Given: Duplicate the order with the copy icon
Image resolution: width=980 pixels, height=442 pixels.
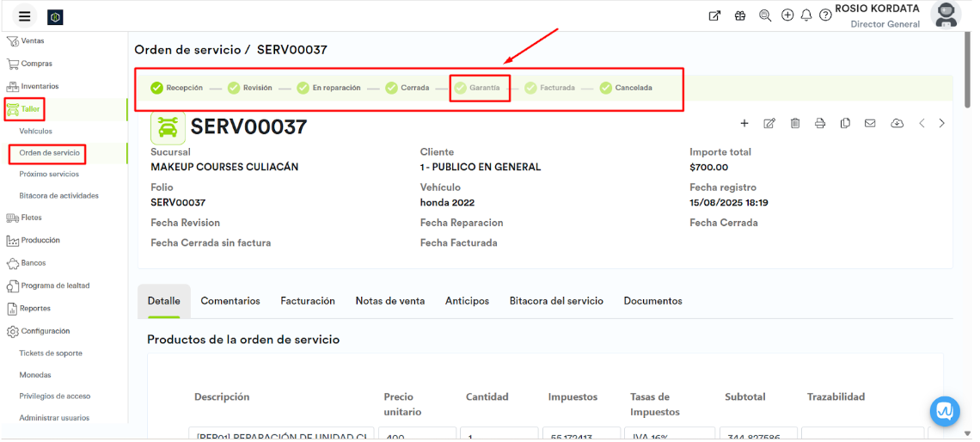Looking at the screenshot, I should point(845,124).
